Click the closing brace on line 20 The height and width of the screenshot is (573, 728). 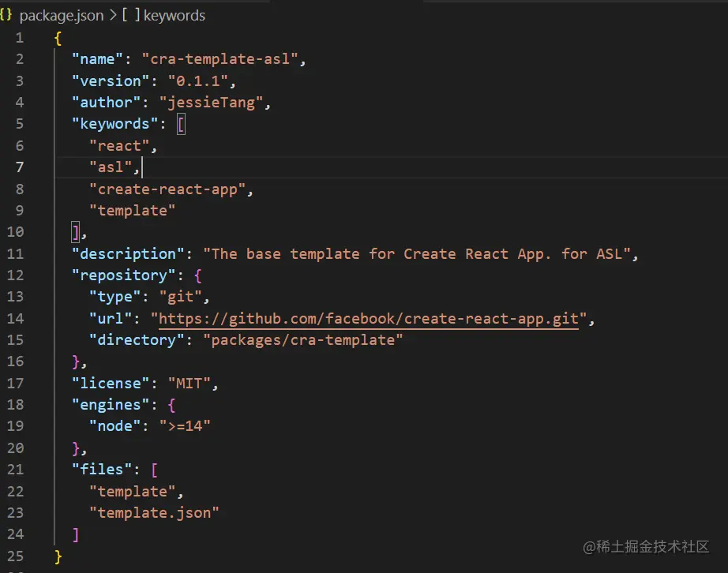76,448
